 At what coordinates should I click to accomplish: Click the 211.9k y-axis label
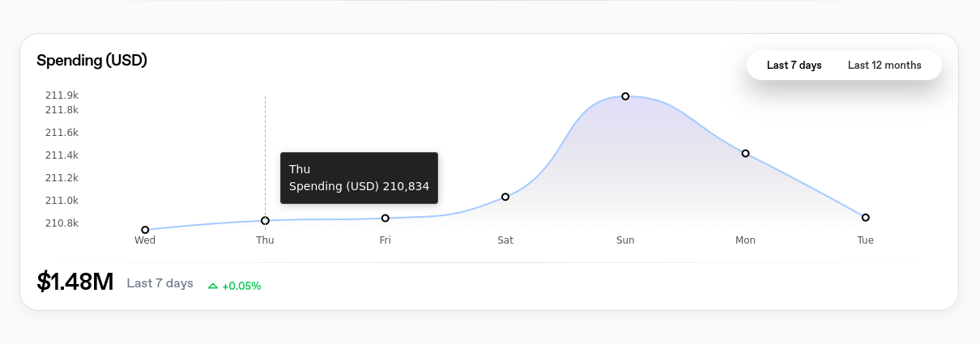pos(62,96)
